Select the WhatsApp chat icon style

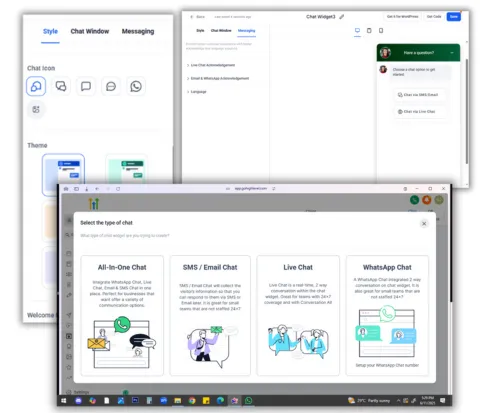[x=136, y=86]
